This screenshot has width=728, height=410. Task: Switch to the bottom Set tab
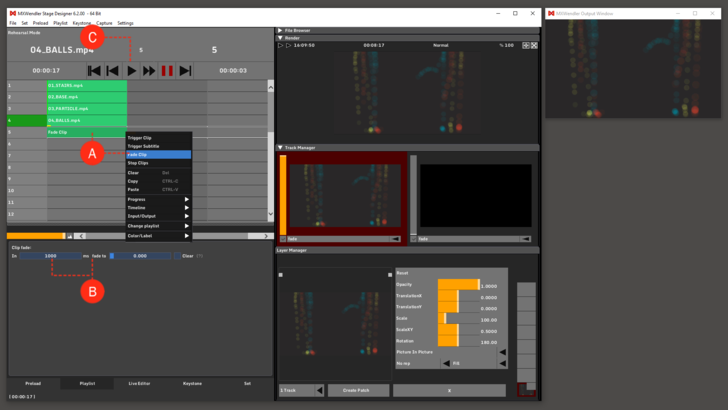(x=247, y=384)
